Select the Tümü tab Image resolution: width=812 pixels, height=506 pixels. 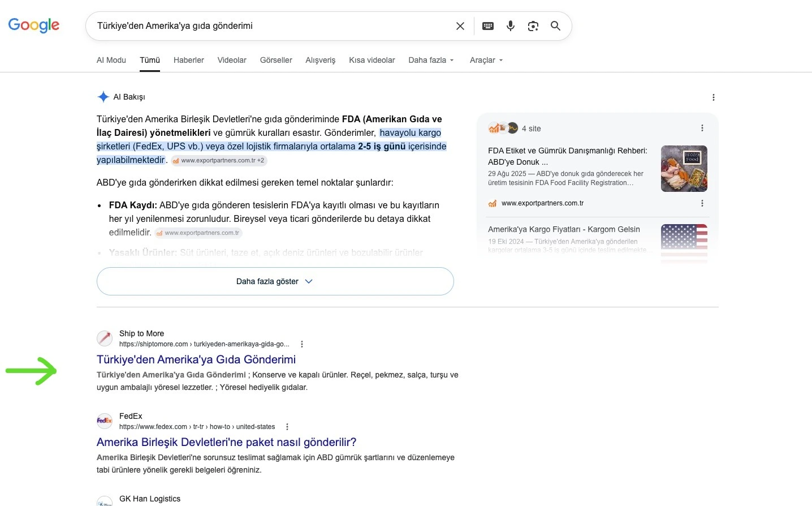tap(150, 60)
